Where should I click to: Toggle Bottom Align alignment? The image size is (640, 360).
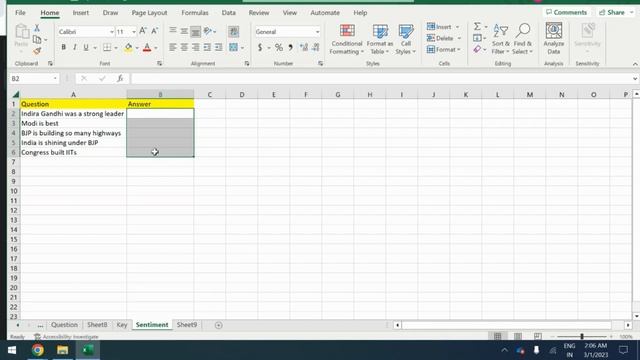[x=196, y=31]
